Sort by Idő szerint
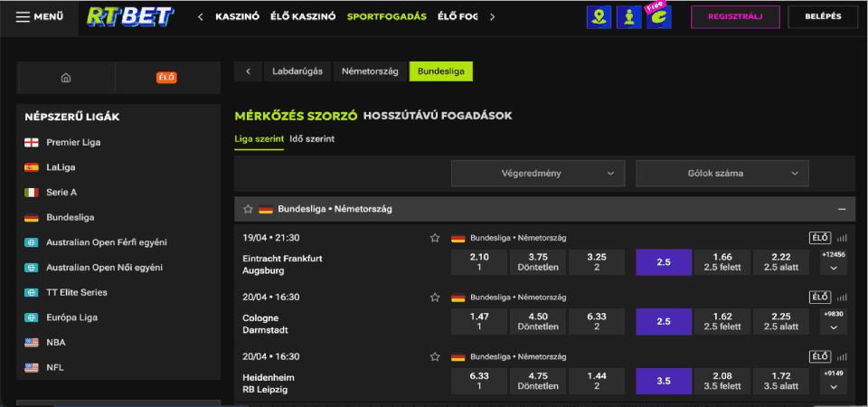The height and width of the screenshot is (407, 868). point(312,139)
